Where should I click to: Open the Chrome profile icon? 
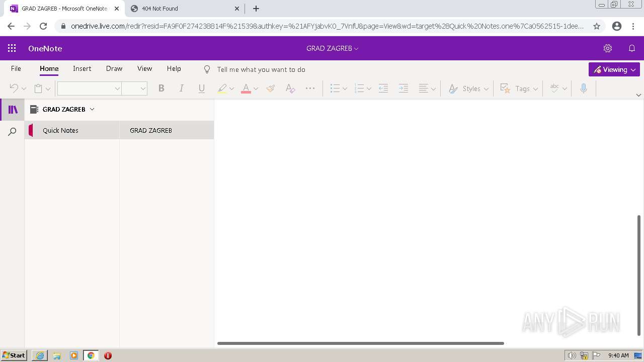pyautogui.click(x=617, y=26)
